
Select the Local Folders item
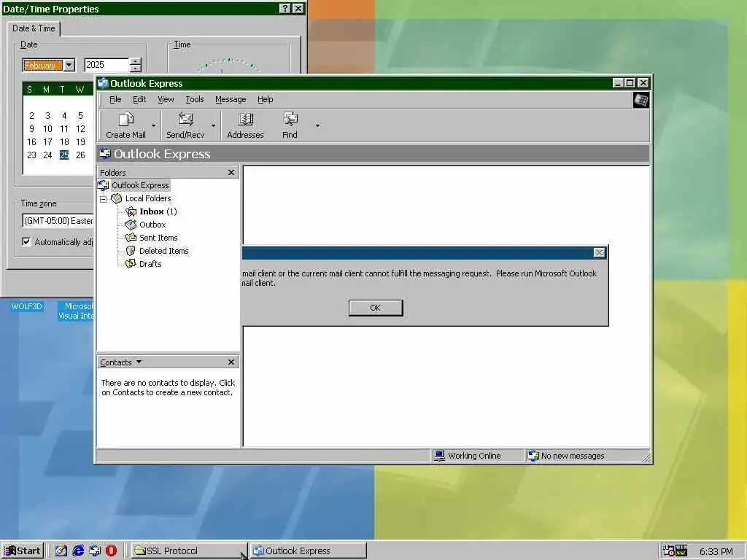(x=147, y=198)
